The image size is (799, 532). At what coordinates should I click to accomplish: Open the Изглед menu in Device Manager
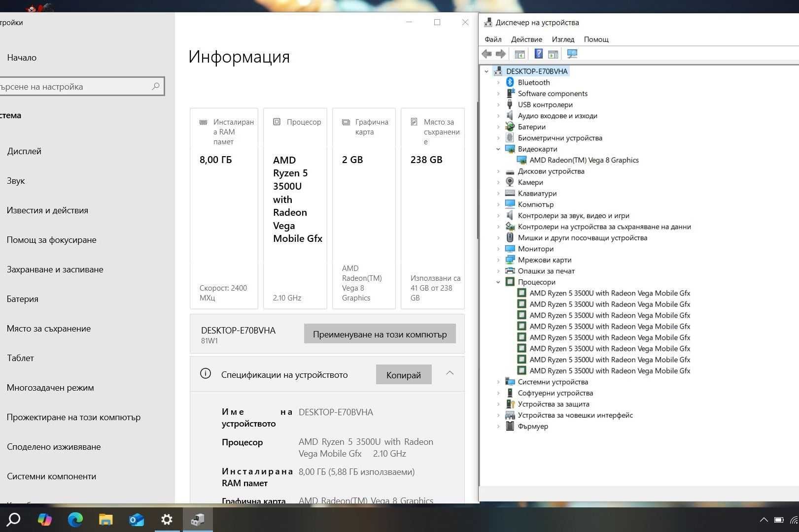(x=563, y=39)
